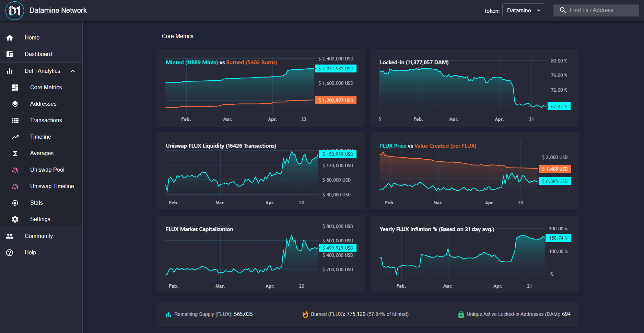Open the Dashboard menu item
This screenshot has width=644, height=333.
point(41,54)
